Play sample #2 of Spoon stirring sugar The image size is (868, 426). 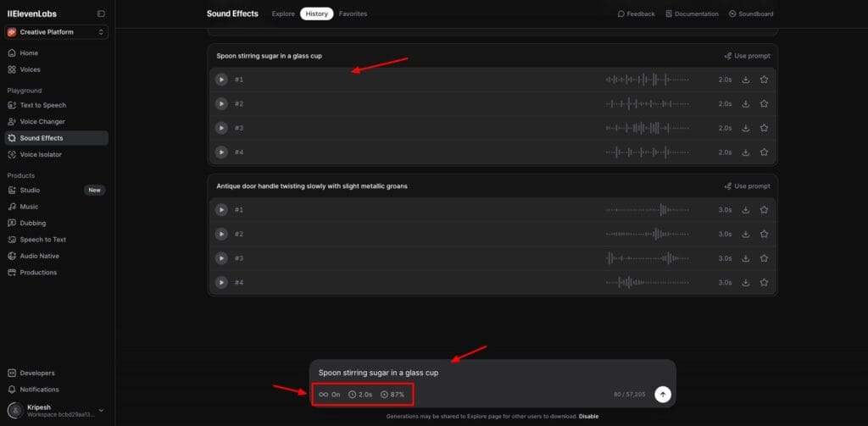coord(221,104)
